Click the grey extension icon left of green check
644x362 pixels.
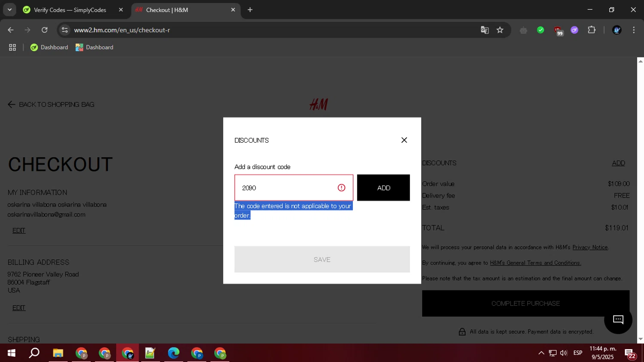pyautogui.click(x=523, y=30)
